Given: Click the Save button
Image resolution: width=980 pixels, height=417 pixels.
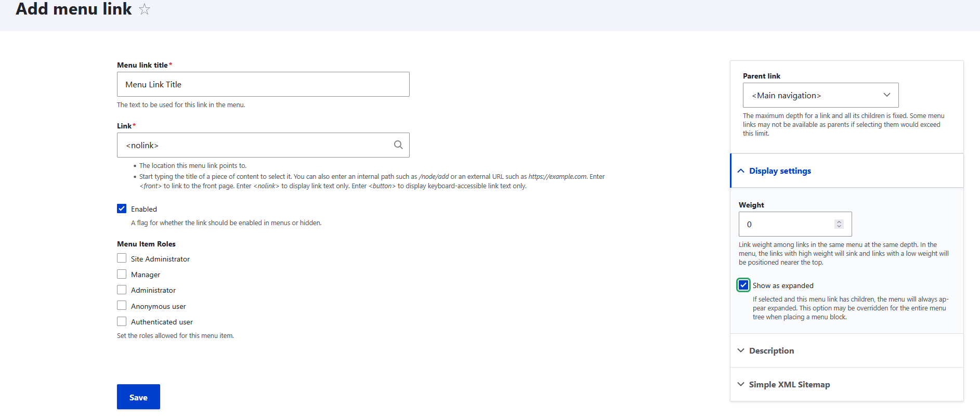Looking at the screenshot, I should [138, 397].
